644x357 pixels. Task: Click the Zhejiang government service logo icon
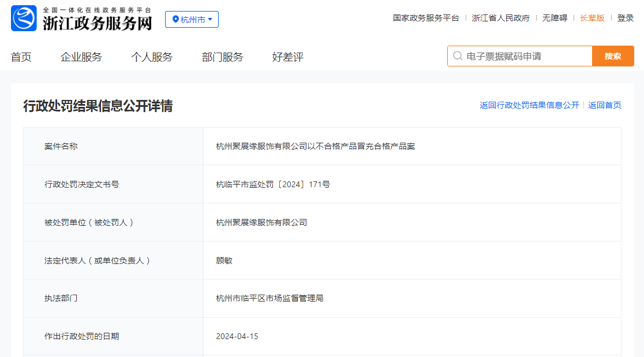pyautogui.click(x=24, y=18)
